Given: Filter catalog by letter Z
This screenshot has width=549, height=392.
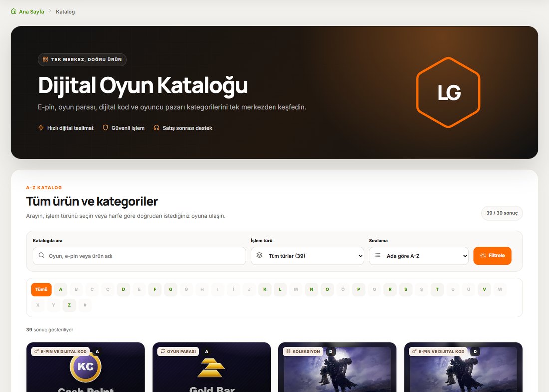Looking at the screenshot, I should pos(69,305).
